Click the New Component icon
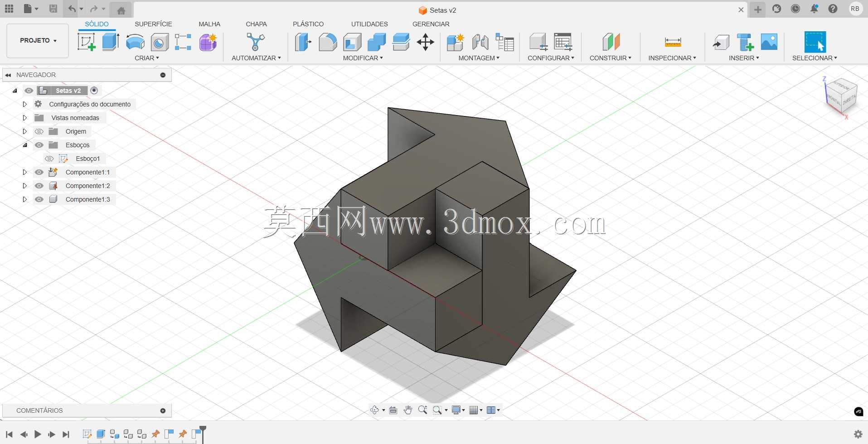The image size is (868, 444). pos(455,42)
